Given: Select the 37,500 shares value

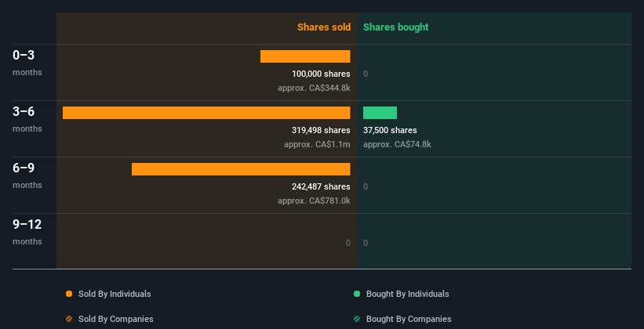Looking at the screenshot, I should coord(390,130).
